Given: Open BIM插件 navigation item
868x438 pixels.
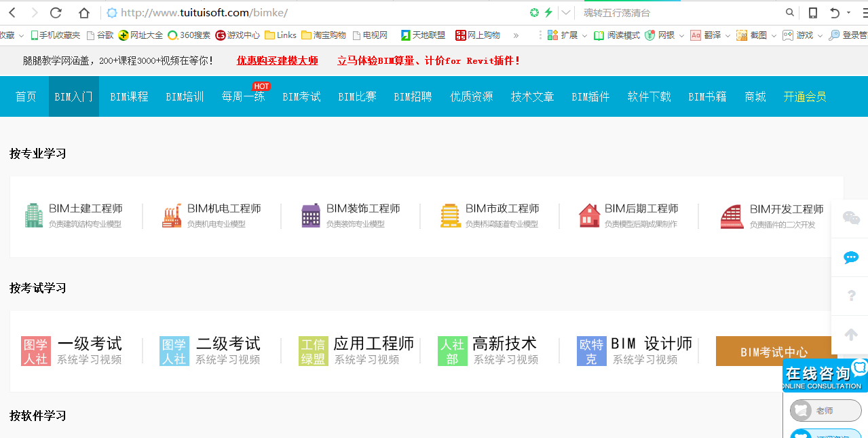Looking at the screenshot, I should click(590, 96).
